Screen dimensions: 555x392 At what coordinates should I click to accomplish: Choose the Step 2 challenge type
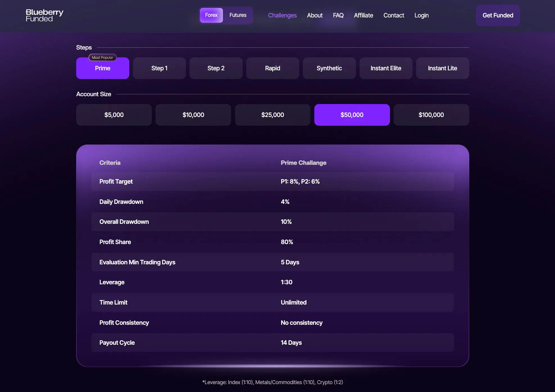pyautogui.click(x=216, y=68)
